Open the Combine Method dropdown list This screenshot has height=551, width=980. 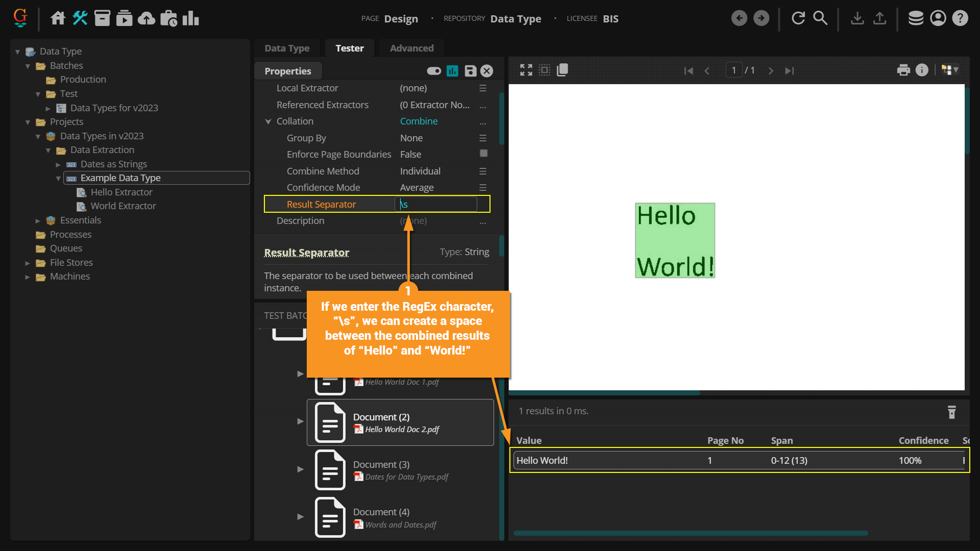point(482,171)
